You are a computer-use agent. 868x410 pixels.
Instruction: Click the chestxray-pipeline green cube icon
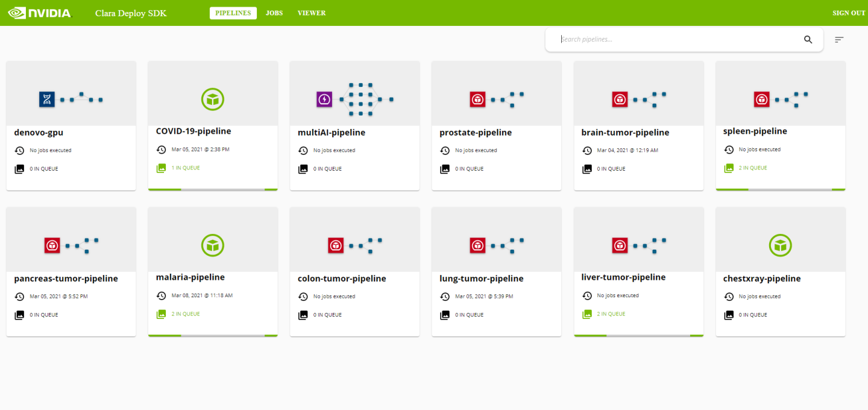[781, 245]
